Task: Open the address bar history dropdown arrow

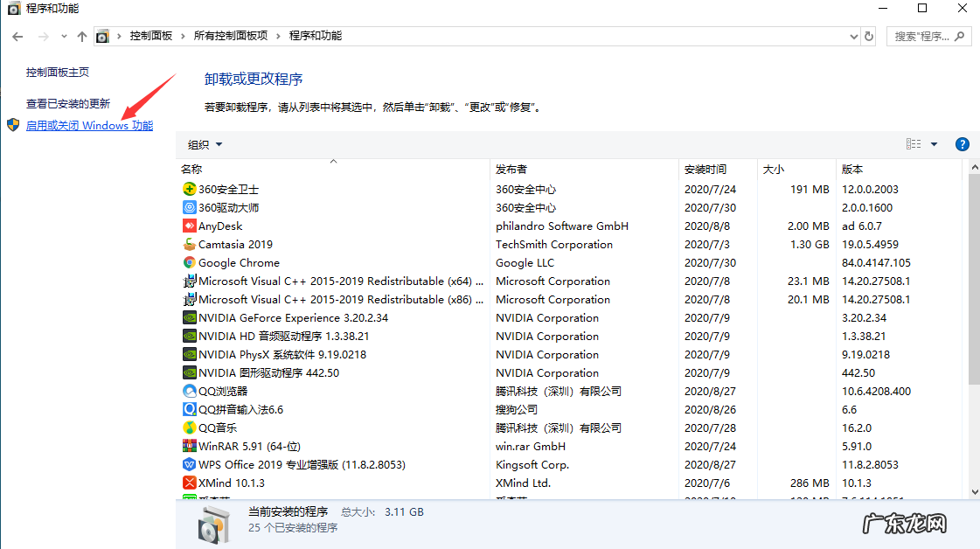Action: point(854,36)
